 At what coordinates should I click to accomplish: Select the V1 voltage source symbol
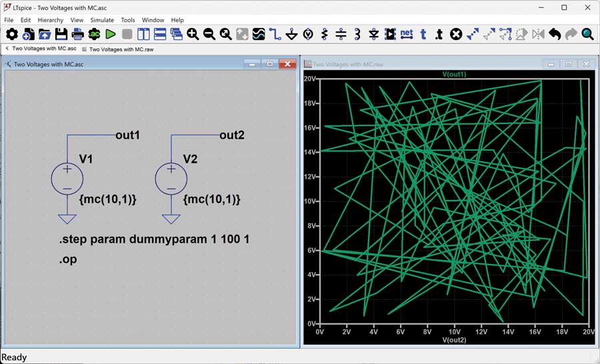pos(67,179)
